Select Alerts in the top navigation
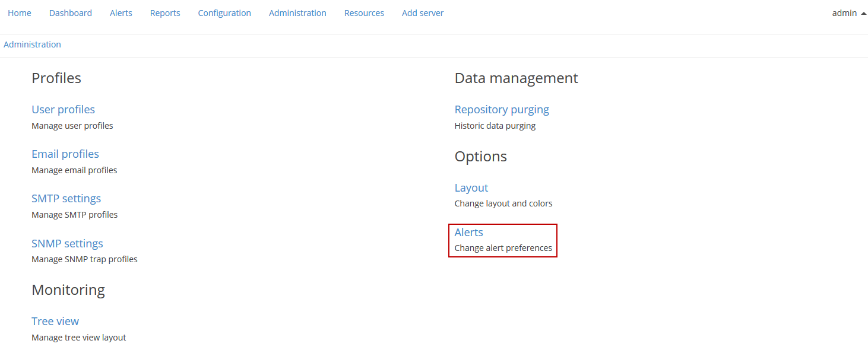This screenshot has height=350, width=868. (x=121, y=13)
